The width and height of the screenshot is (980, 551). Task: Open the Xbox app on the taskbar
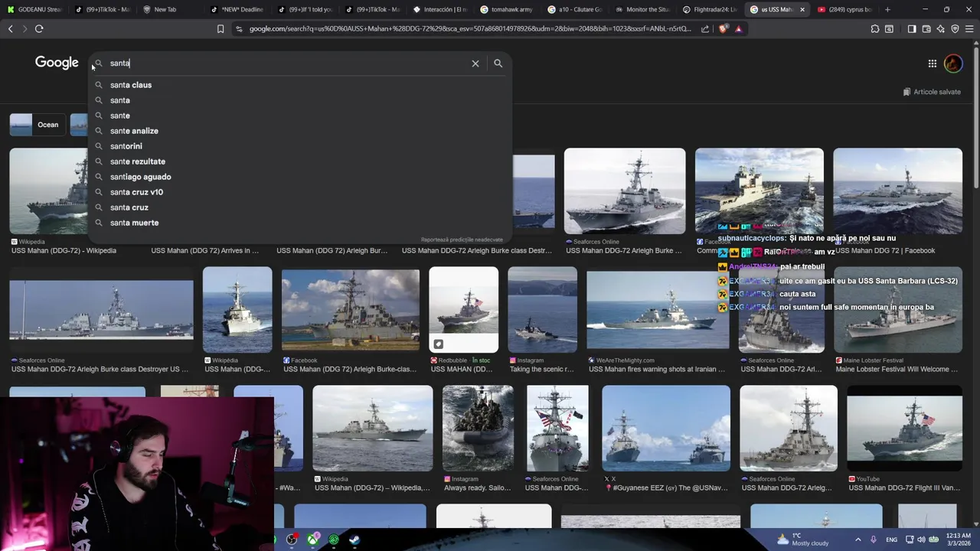pos(313,540)
